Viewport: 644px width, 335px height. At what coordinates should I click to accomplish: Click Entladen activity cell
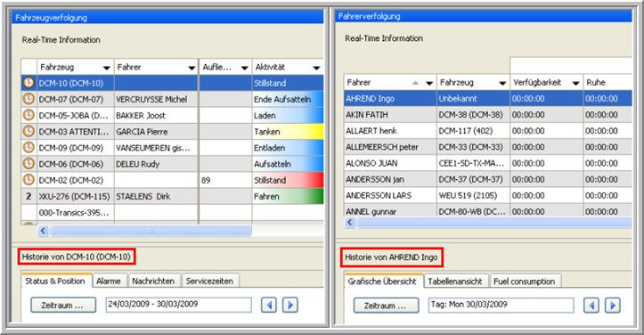click(288, 148)
